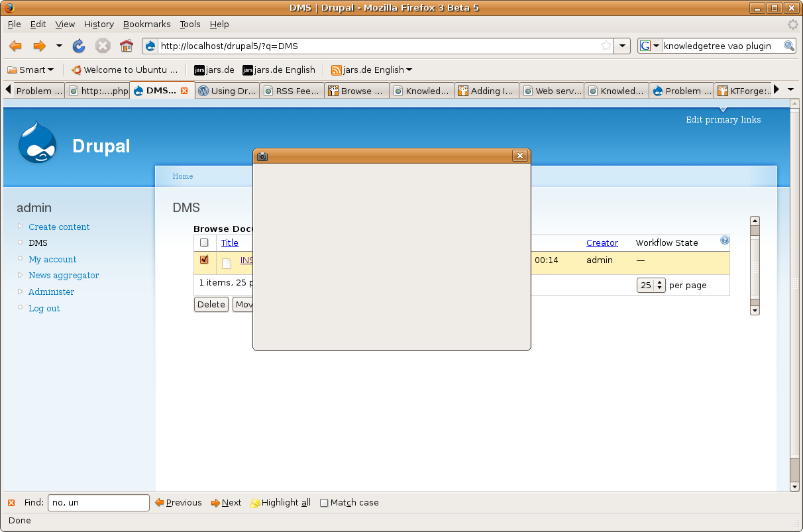Reload the current page
Image resolution: width=803 pixels, height=532 pixels.
[x=79, y=46]
